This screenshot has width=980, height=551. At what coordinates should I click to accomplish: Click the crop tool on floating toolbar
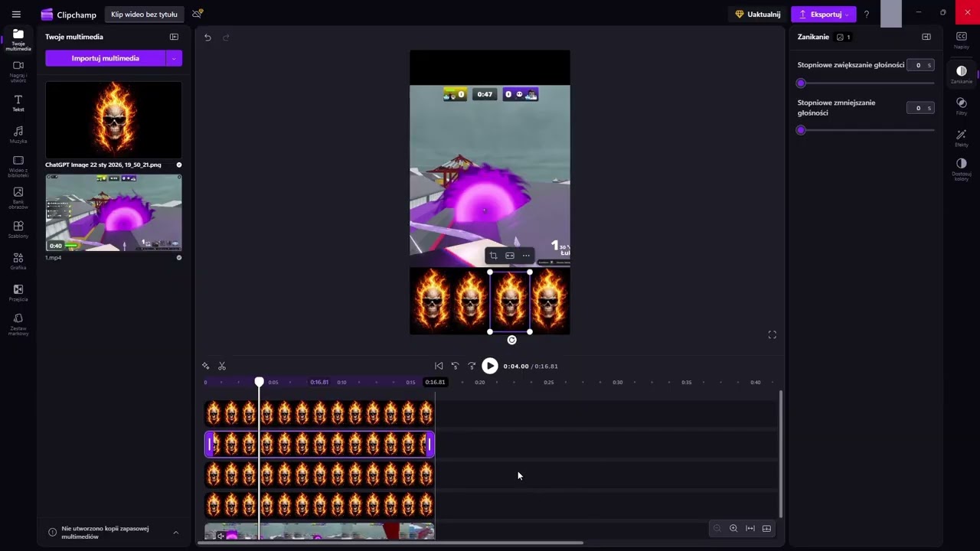(493, 256)
